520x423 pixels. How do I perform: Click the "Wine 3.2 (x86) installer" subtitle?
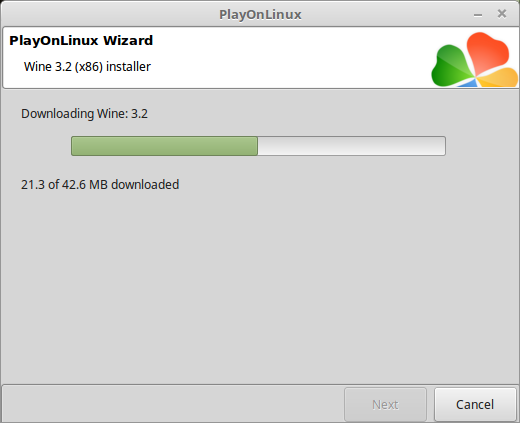(x=87, y=67)
